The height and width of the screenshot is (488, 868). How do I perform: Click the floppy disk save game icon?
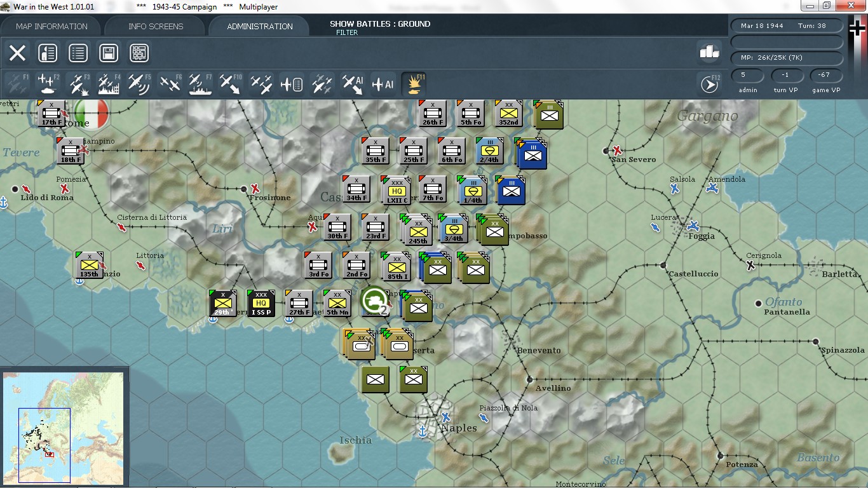point(109,53)
